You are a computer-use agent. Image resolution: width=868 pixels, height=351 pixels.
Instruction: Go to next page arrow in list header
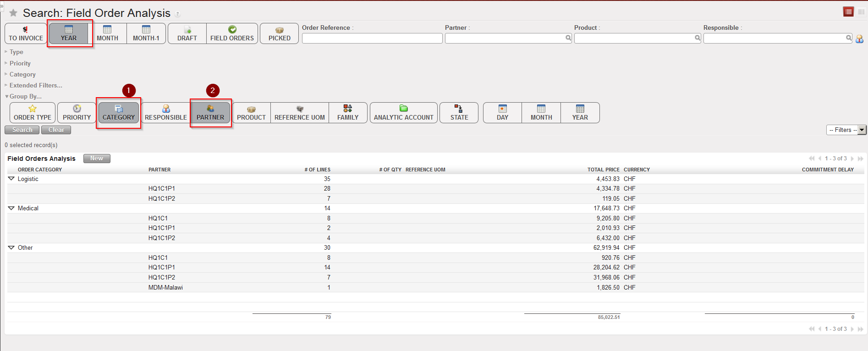pos(852,159)
